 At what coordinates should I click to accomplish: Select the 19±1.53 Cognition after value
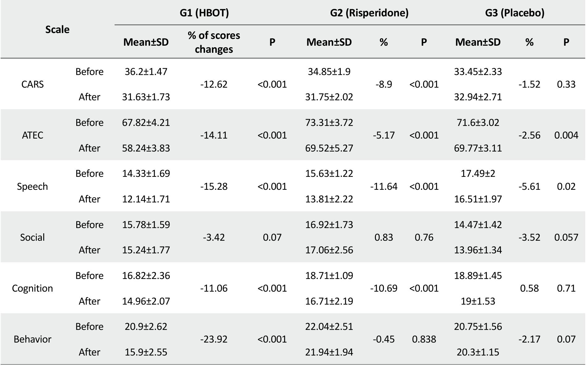[x=478, y=301]
